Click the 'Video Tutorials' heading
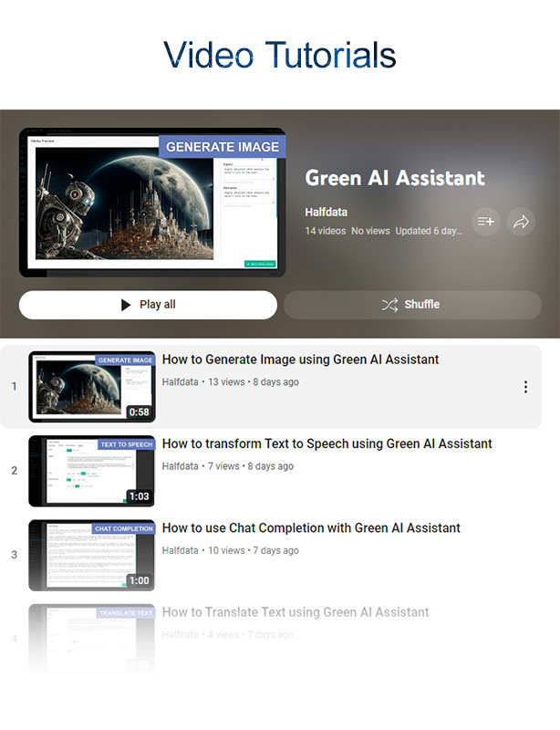This screenshot has height=730, width=560. click(x=279, y=55)
